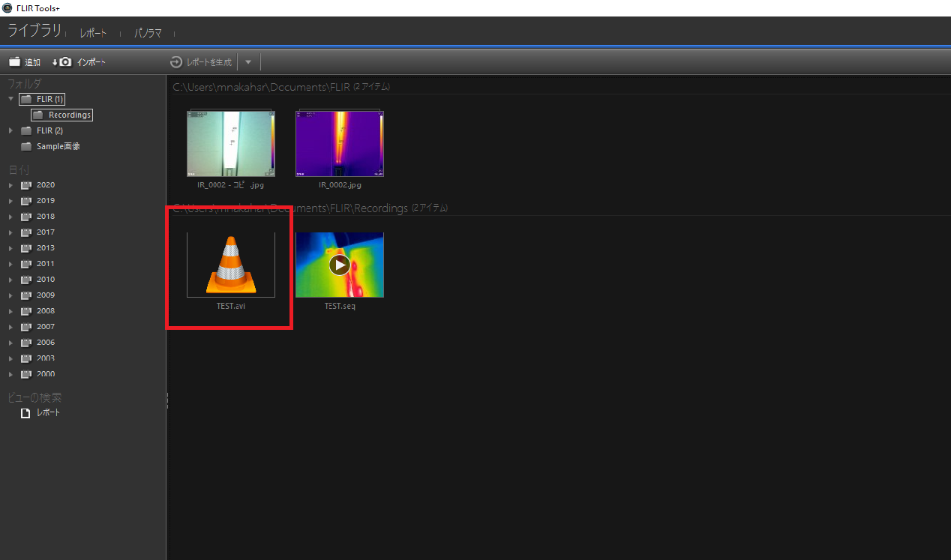Expand the 2008 date group
Screen dimensions: 951x560
pyautogui.click(x=12, y=310)
